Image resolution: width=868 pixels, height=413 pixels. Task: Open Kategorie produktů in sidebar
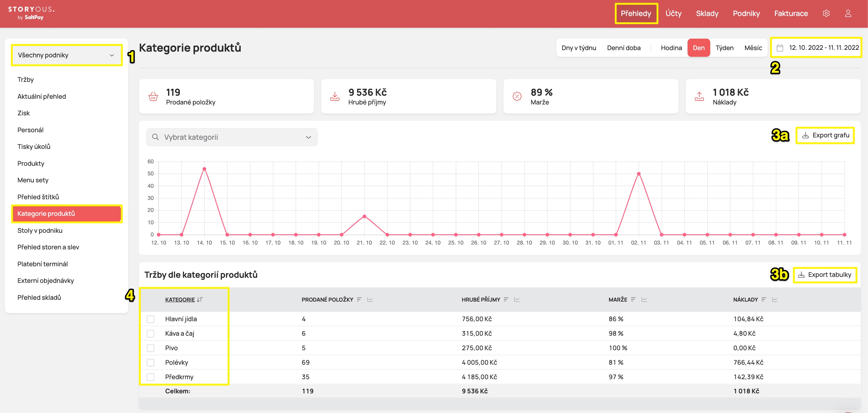tap(66, 214)
